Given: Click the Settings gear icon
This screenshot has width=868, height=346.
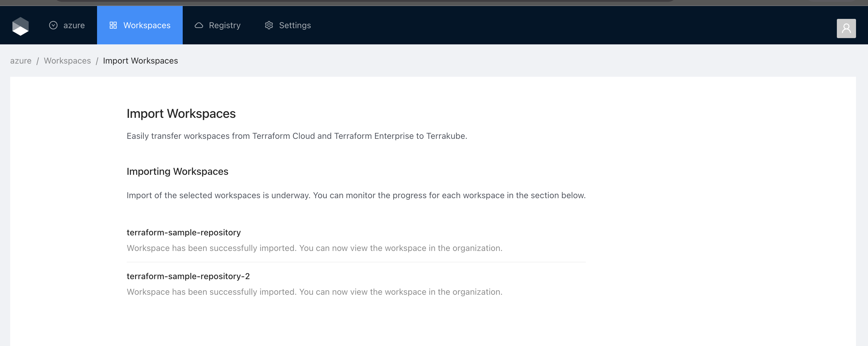Looking at the screenshot, I should tap(269, 25).
